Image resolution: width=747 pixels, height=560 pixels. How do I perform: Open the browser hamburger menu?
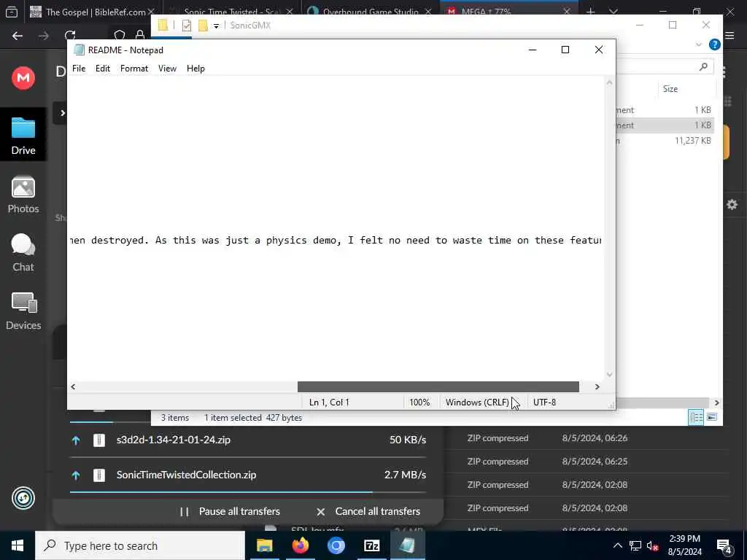[729, 36]
